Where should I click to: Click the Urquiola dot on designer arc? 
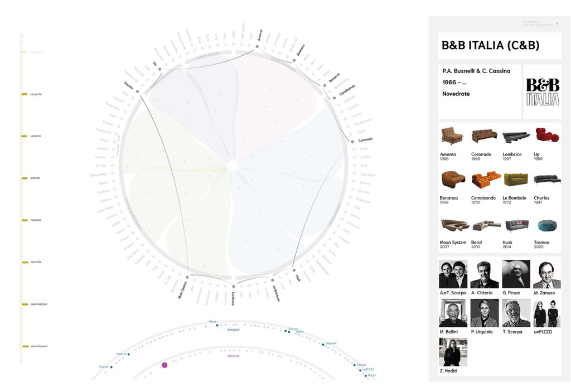[323, 344]
